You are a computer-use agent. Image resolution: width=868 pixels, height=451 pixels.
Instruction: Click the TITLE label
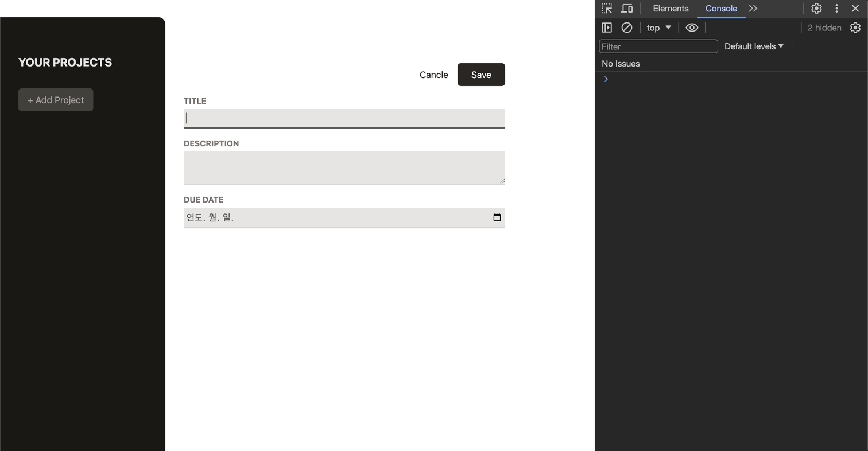[x=195, y=101]
